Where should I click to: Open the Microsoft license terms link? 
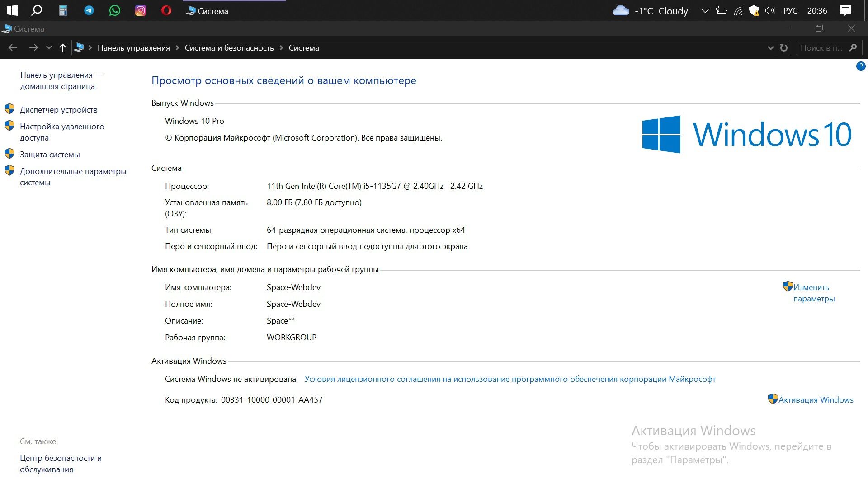[510, 379]
